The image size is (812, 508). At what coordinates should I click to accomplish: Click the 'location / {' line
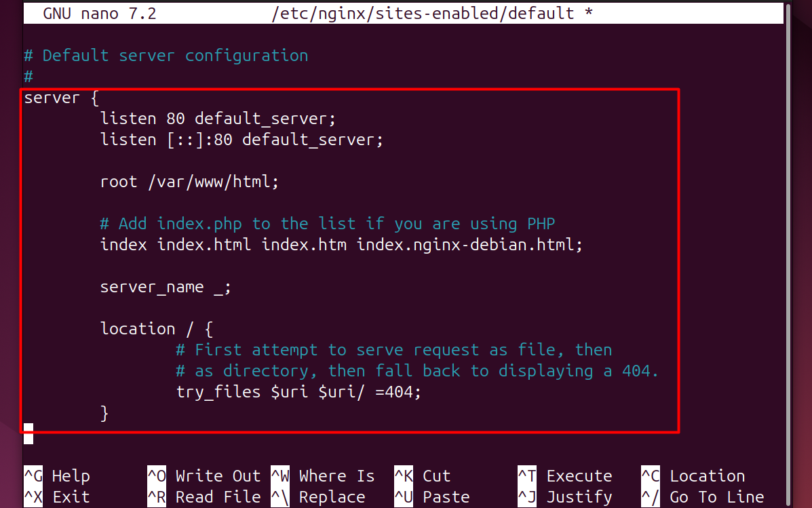[x=157, y=329]
